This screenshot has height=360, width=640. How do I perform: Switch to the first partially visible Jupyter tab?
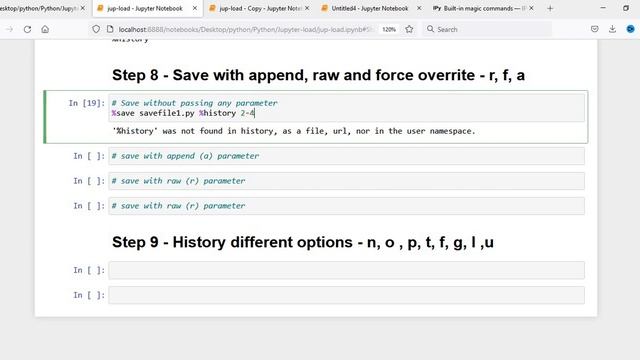pos(39,8)
